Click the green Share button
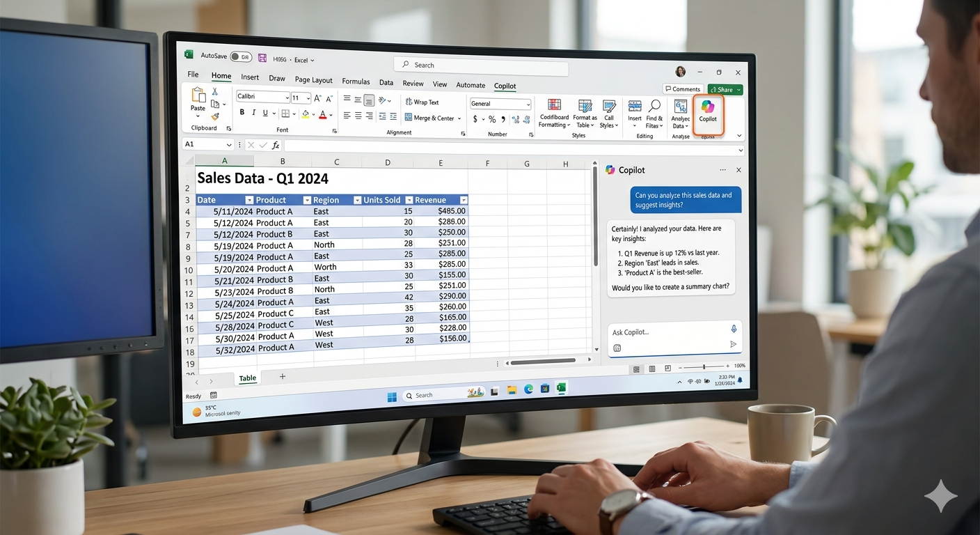980x535 pixels. (725, 89)
